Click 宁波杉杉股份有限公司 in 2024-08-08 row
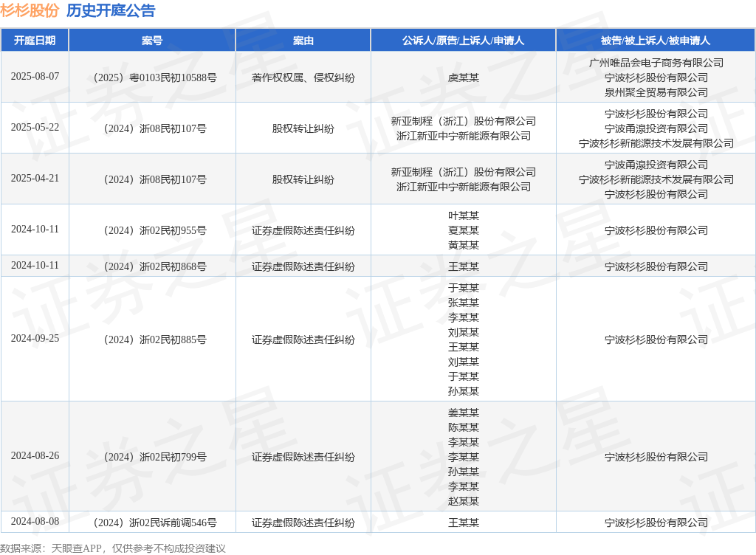Viewport: 756px width, 555px height. coord(656,523)
